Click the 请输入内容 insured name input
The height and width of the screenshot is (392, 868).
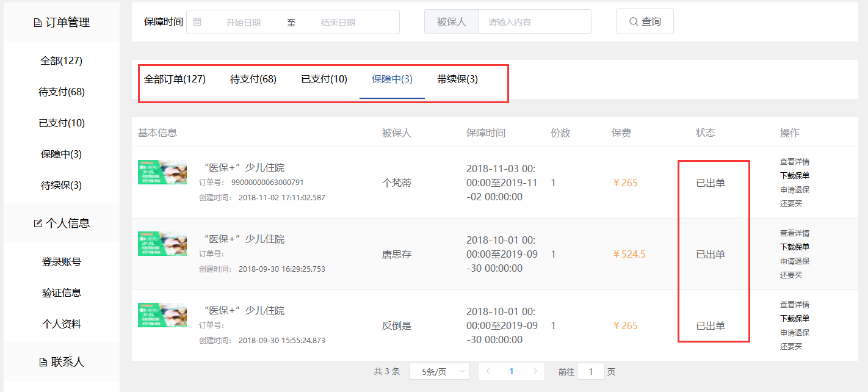(x=535, y=21)
